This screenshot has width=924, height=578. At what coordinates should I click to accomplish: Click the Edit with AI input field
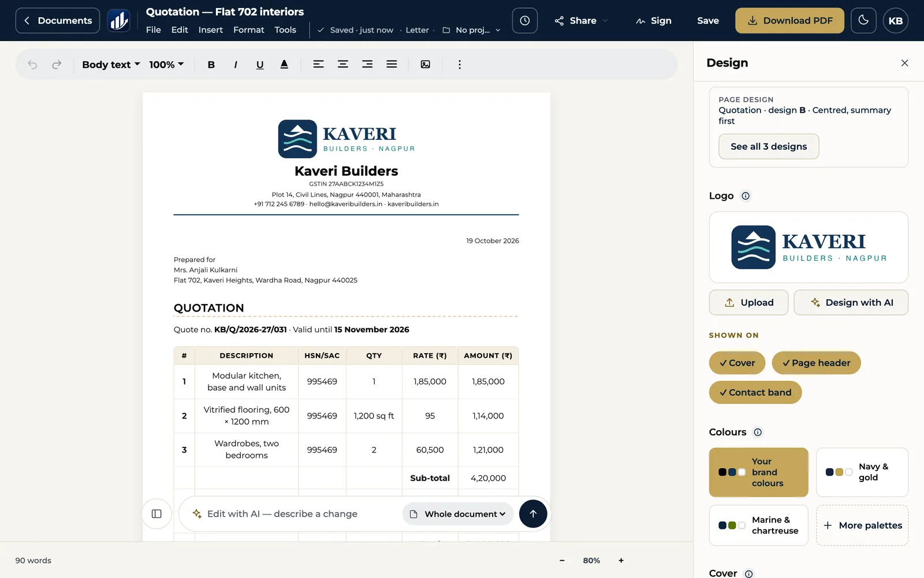click(x=295, y=514)
